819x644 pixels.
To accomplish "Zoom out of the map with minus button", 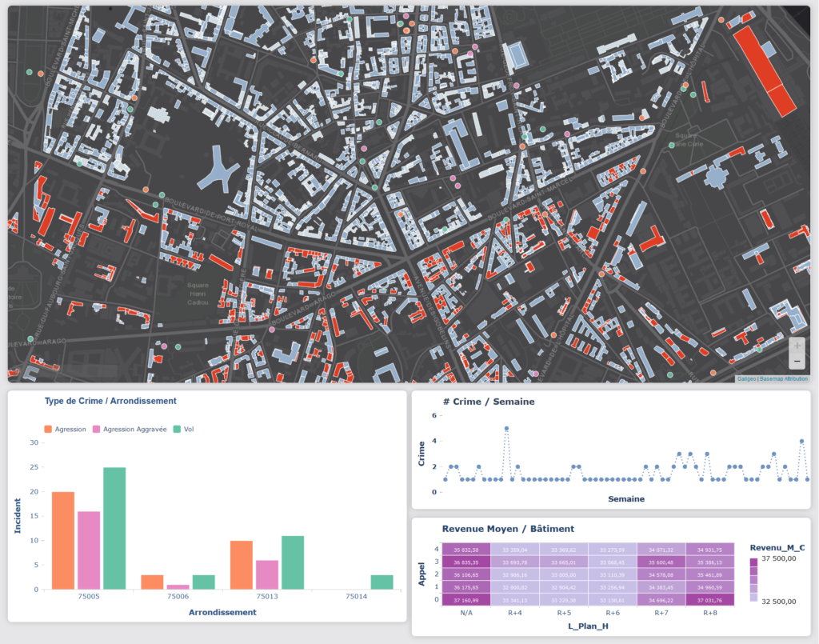I will [797, 361].
